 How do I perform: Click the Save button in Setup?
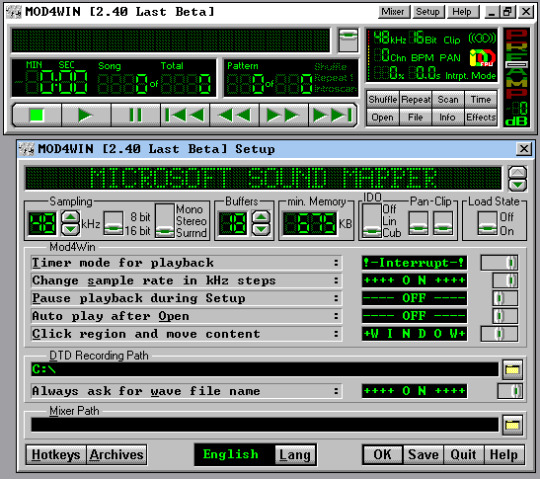point(423,455)
